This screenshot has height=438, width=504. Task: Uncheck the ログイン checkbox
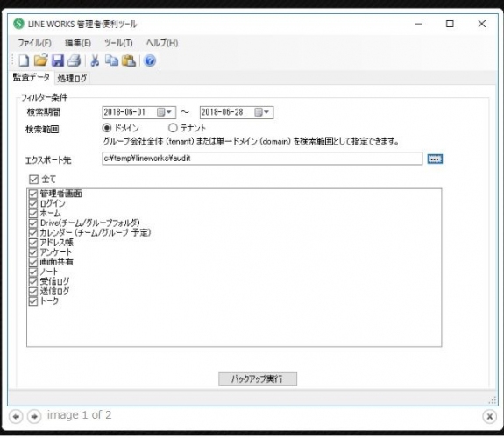[33, 204]
